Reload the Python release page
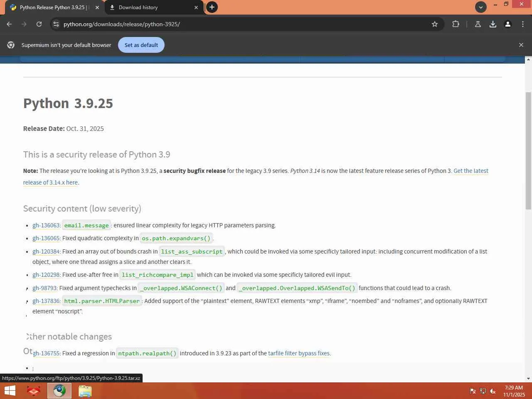This screenshot has height=399, width=532. coord(39,24)
